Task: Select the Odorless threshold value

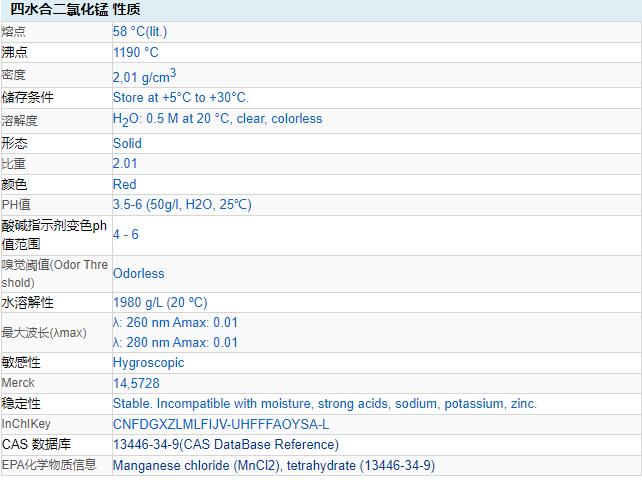Action: [139, 273]
